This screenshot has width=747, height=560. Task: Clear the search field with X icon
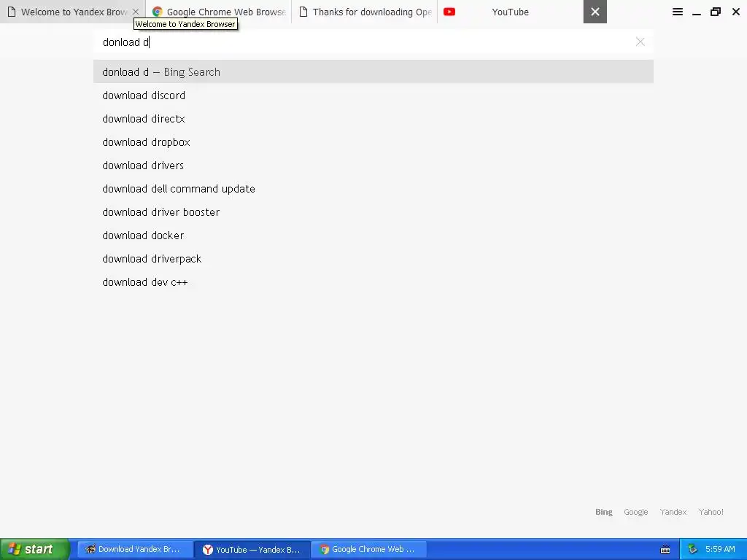(640, 42)
